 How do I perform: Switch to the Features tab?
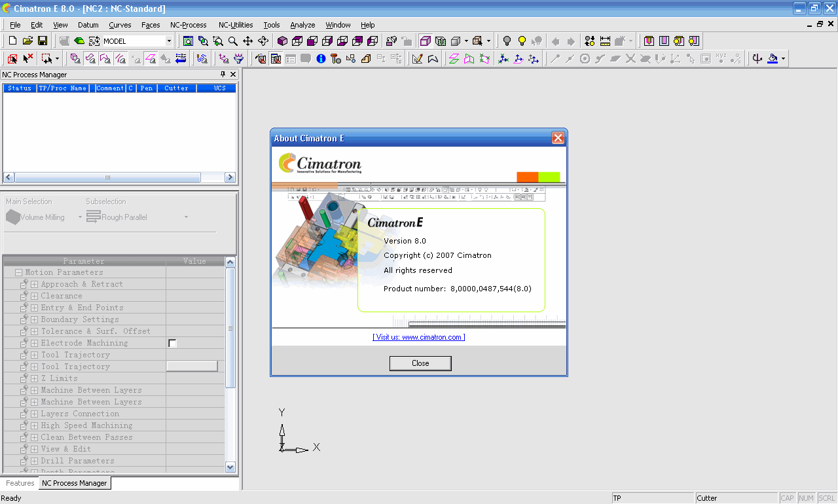(x=20, y=483)
